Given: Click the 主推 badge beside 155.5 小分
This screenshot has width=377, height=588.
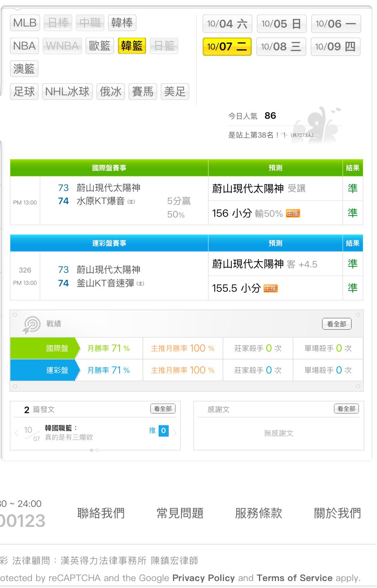Looking at the screenshot, I should pos(271,288).
